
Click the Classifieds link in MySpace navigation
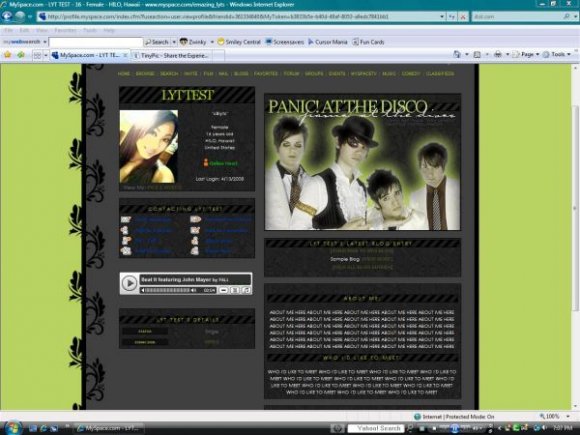pyautogui.click(x=440, y=74)
